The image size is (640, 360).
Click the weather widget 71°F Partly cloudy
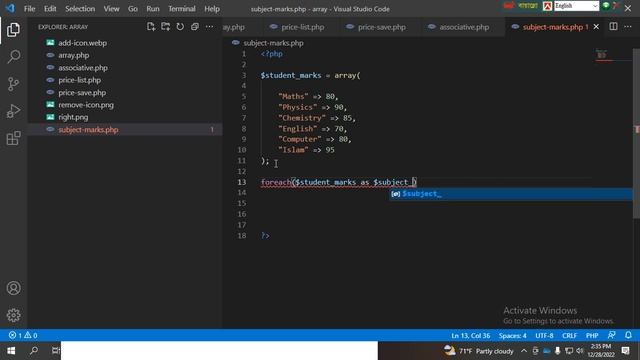pyautogui.click(x=479, y=351)
